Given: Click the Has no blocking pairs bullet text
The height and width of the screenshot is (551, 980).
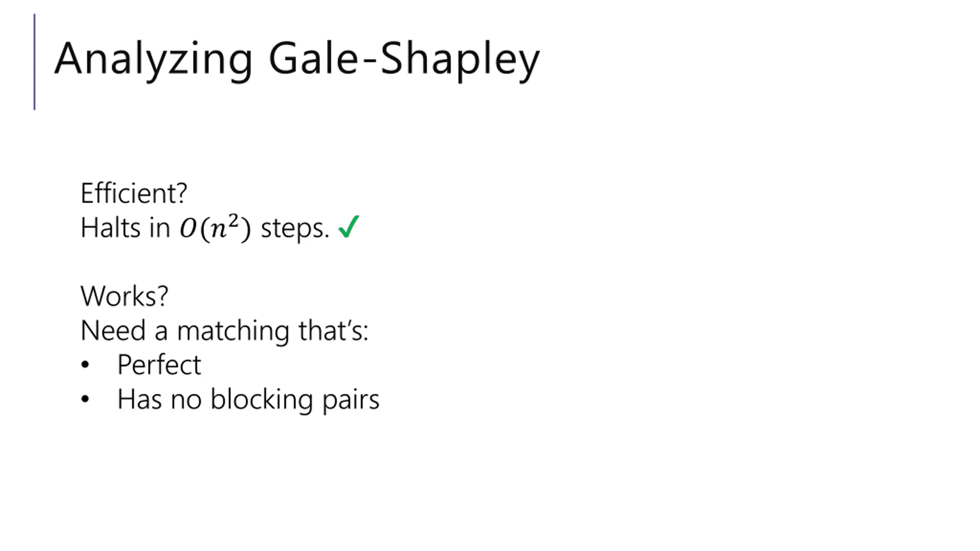Looking at the screenshot, I should tap(248, 399).
